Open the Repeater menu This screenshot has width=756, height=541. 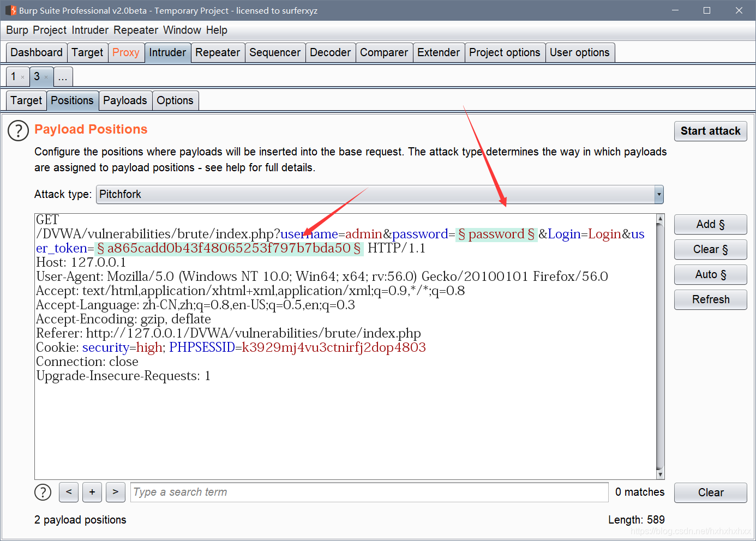point(136,30)
